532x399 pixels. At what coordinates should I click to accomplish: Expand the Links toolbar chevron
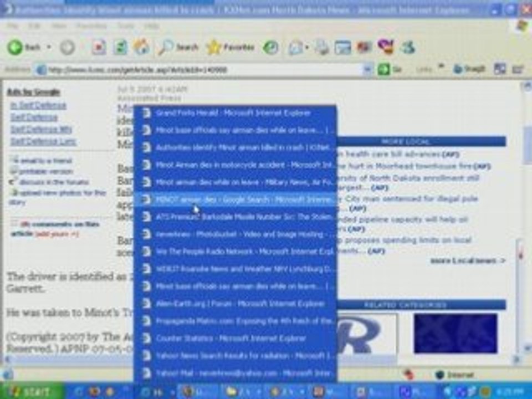(x=441, y=66)
